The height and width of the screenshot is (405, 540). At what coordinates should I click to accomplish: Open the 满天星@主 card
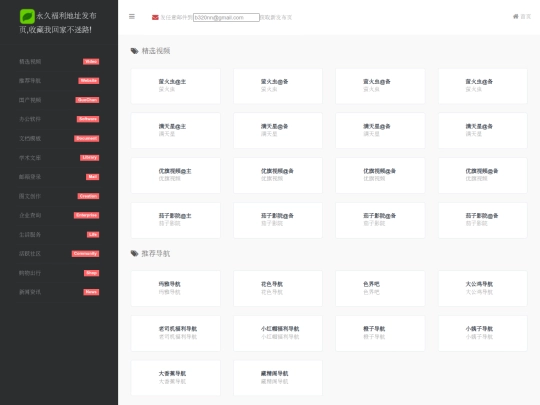point(176,131)
